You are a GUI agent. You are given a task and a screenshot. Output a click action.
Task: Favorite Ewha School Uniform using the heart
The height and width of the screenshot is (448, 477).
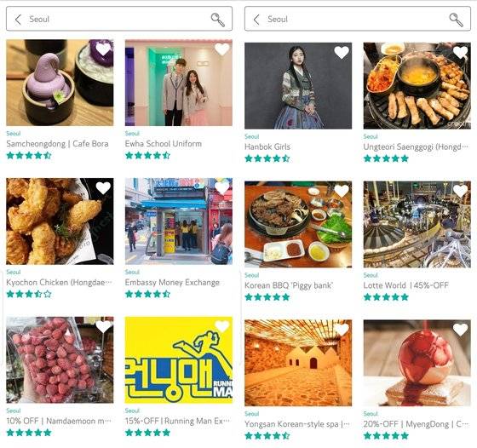pyautogui.click(x=222, y=49)
